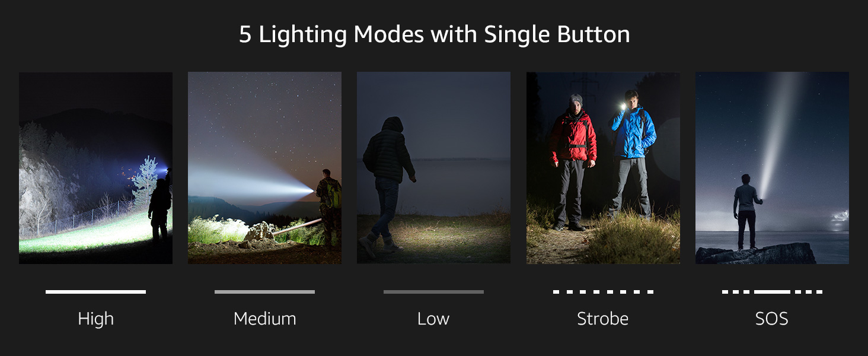Screen dimensions: 868x356
Task: Click the 5 Lighting Modes heading
Action: pyautogui.click(x=434, y=34)
